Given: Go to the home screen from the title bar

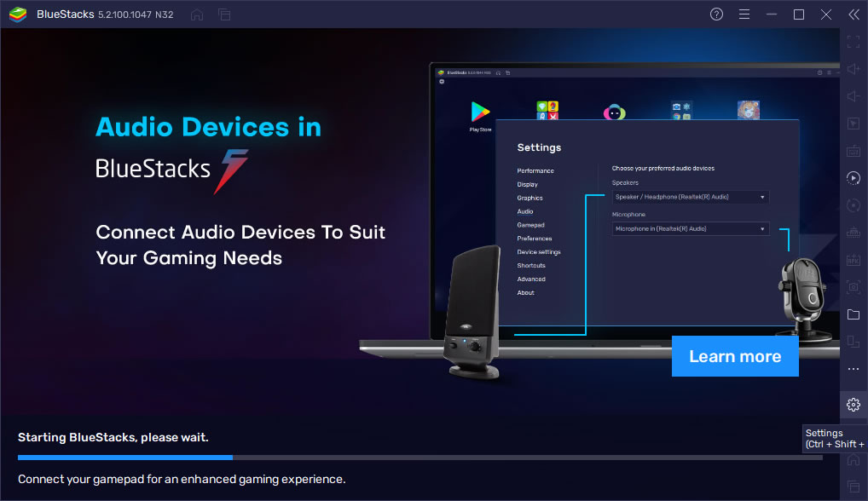Looking at the screenshot, I should coord(197,14).
